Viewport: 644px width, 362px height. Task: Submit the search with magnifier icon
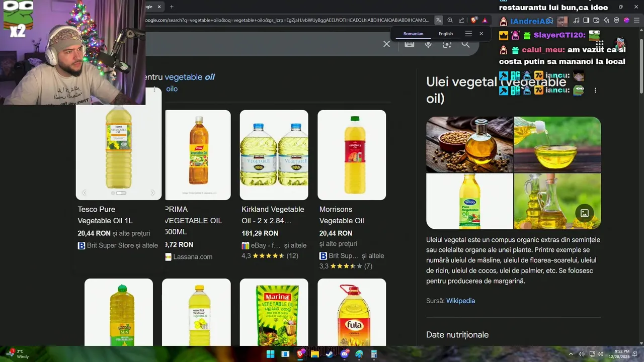click(465, 44)
